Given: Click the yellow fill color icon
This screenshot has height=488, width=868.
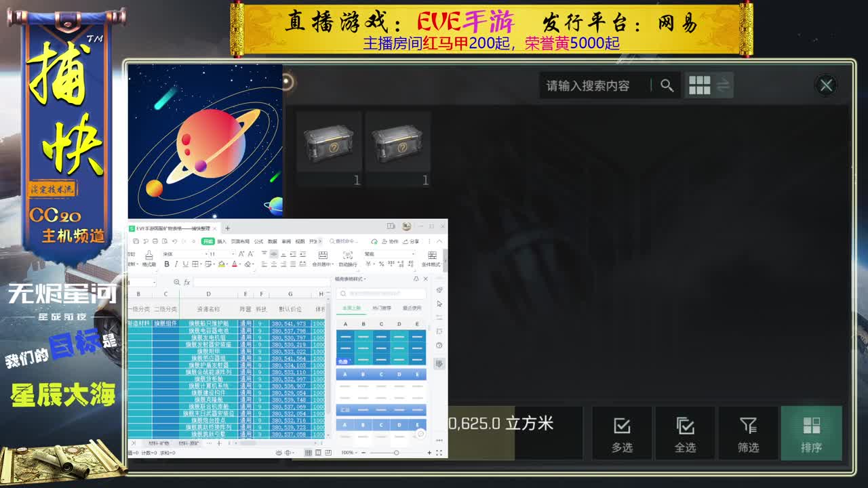Looking at the screenshot, I should [221, 264].
